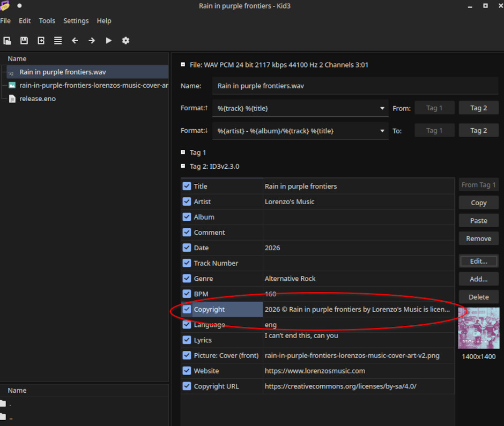Expand the Tag 1 section
Viewport: 504px width, 426px height.
183,152
